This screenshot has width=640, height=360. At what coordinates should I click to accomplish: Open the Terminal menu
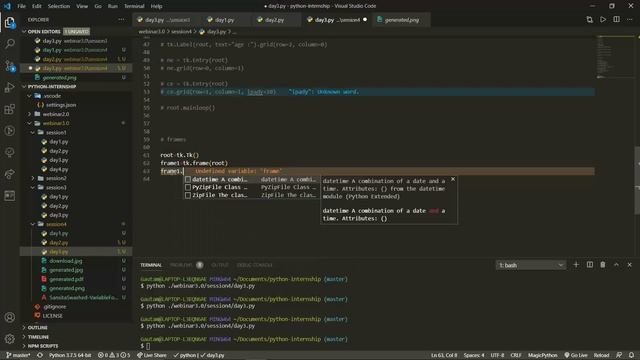[x=134, y=6]
